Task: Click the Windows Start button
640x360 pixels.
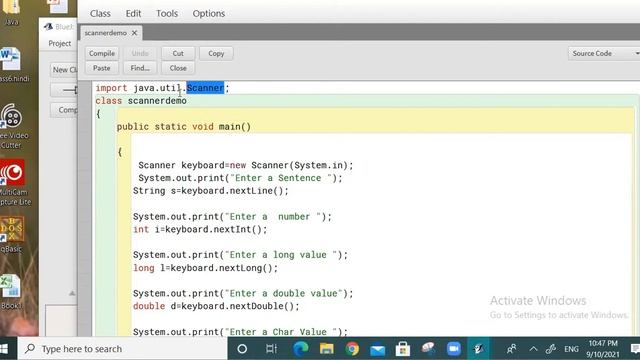Action: pyautogui.click(x=5, y=349)
